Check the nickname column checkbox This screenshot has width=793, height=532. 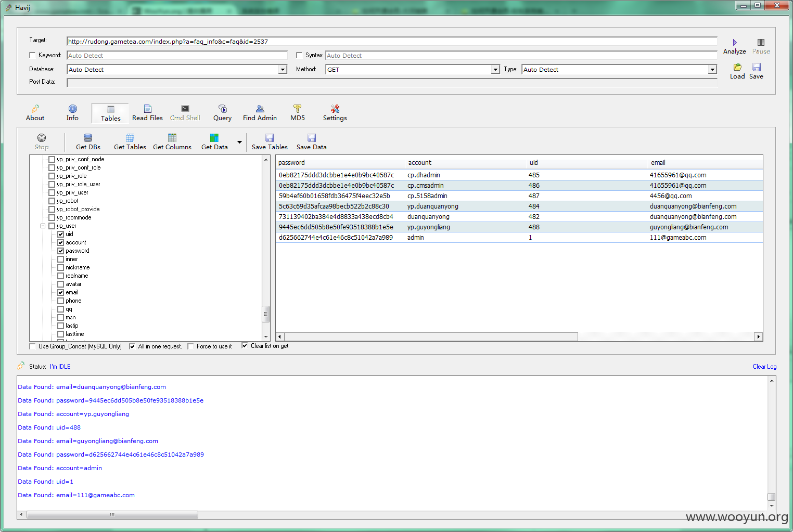[x=60, y=267]
